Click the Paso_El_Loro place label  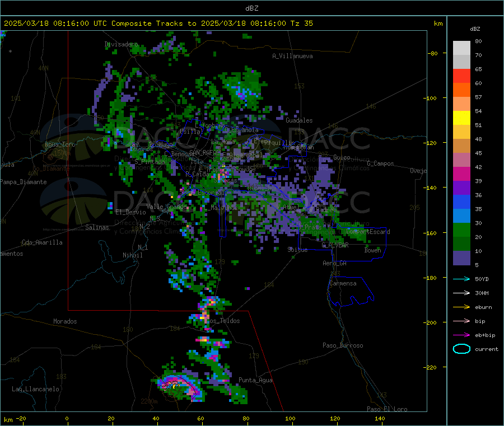tap(387, 409)
